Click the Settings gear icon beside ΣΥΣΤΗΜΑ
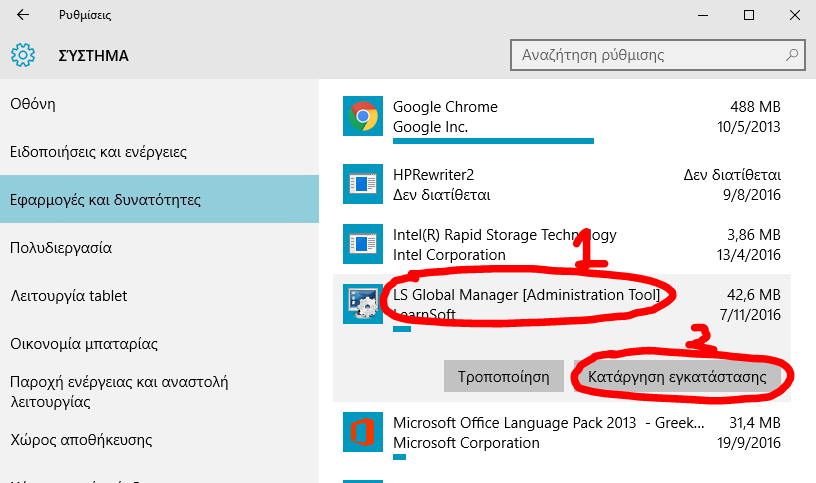This screenshot has width=816, height=483. [23, 55]
